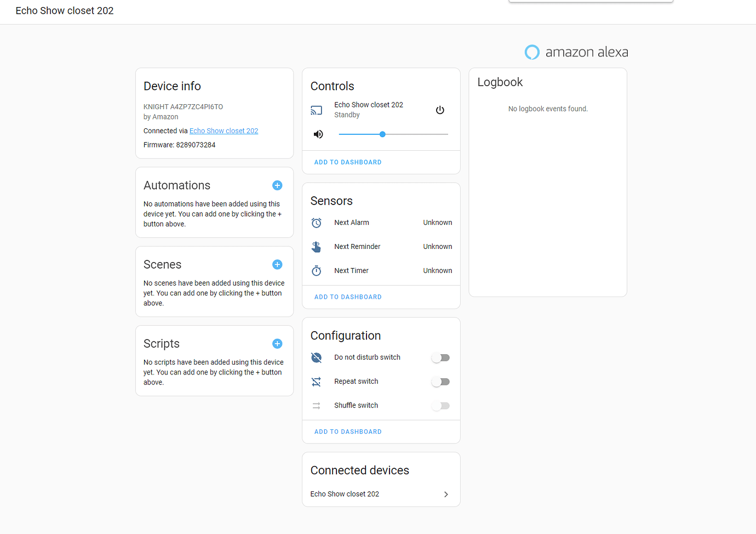This screenshot has width=756, height=534.
Task: Click the page title Echo Show closet 202
Action: 65,11
